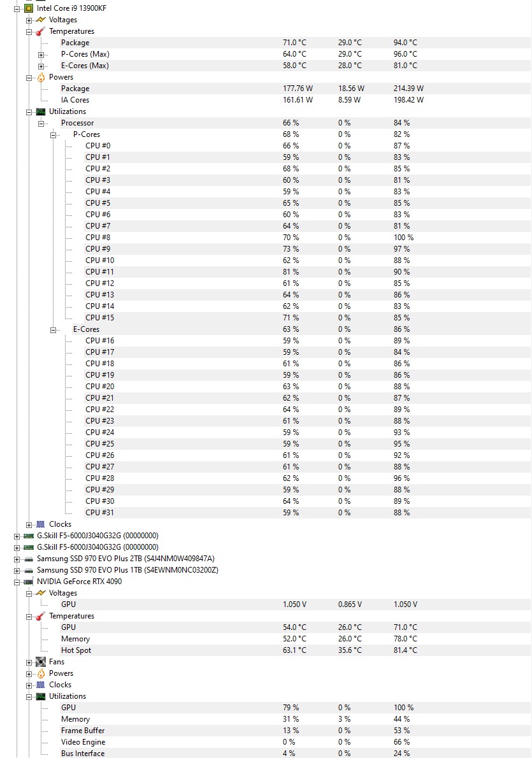
Task: Select the GPU Hot Spot temperature entry
Action: [x=76, y=650]
